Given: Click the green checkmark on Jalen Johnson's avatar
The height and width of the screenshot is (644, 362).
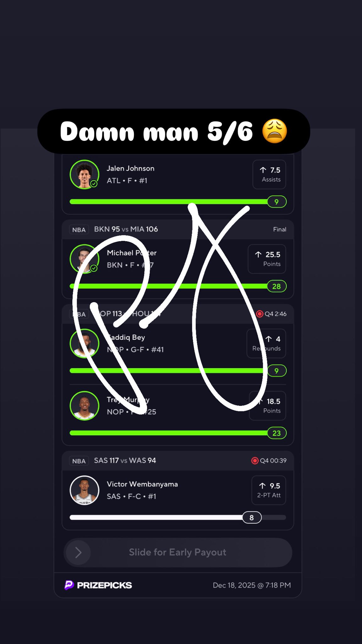Looking at the screenshot, I should (x=94, y=184).
